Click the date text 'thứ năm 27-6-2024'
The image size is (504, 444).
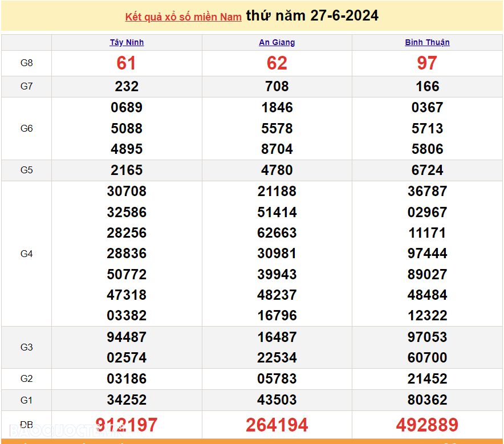(312, 15)
